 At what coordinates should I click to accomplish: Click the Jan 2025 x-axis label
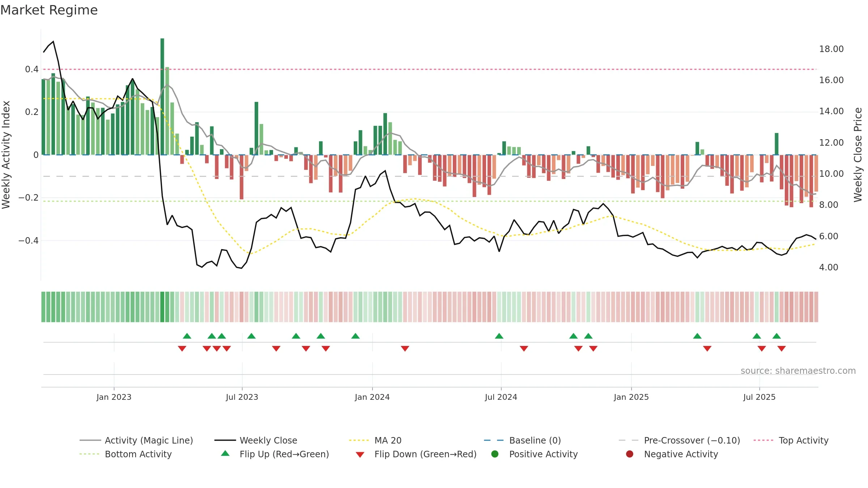click(631, 397)
